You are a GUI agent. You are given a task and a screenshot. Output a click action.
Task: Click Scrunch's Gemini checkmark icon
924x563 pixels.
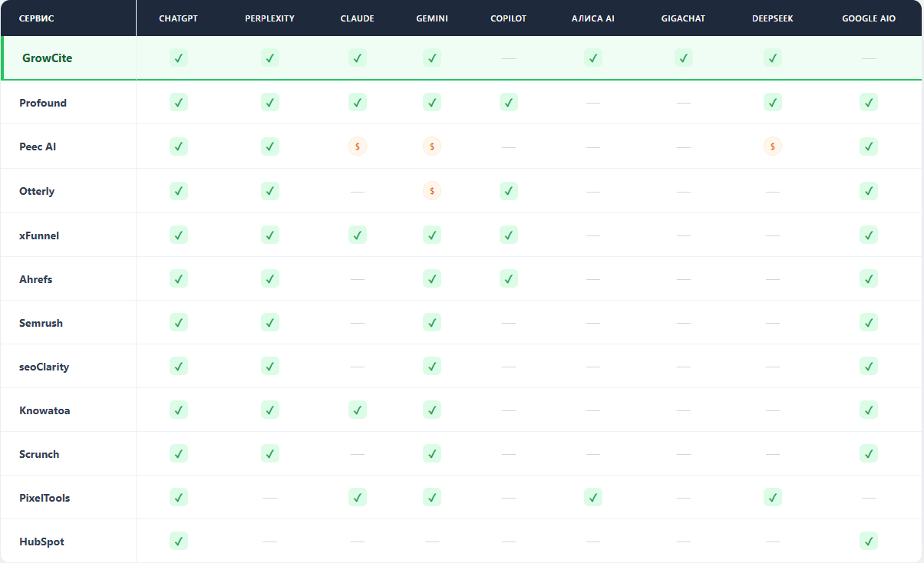[432, 453]
